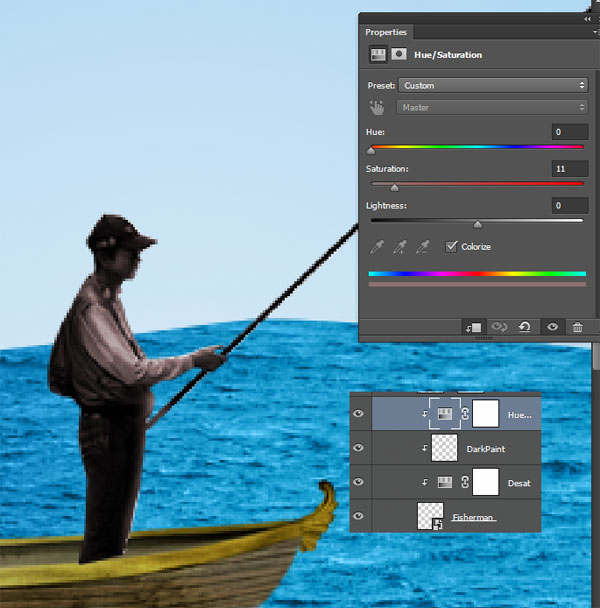Click the link icon on Desat layer
The height and width of the screenshot is (608, 600).
465,482
